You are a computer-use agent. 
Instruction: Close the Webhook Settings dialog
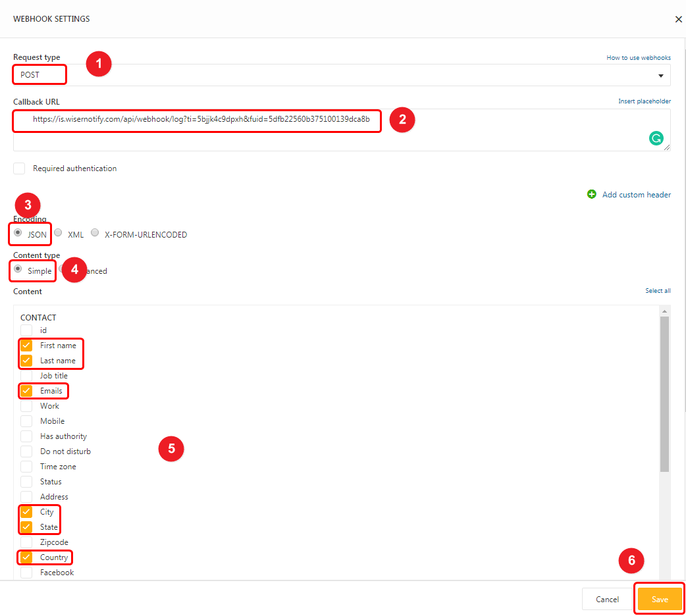[678, 19]
